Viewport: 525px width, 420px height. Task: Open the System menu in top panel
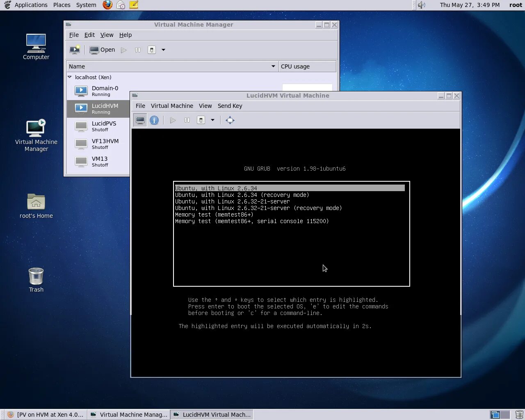coord(86,5)
